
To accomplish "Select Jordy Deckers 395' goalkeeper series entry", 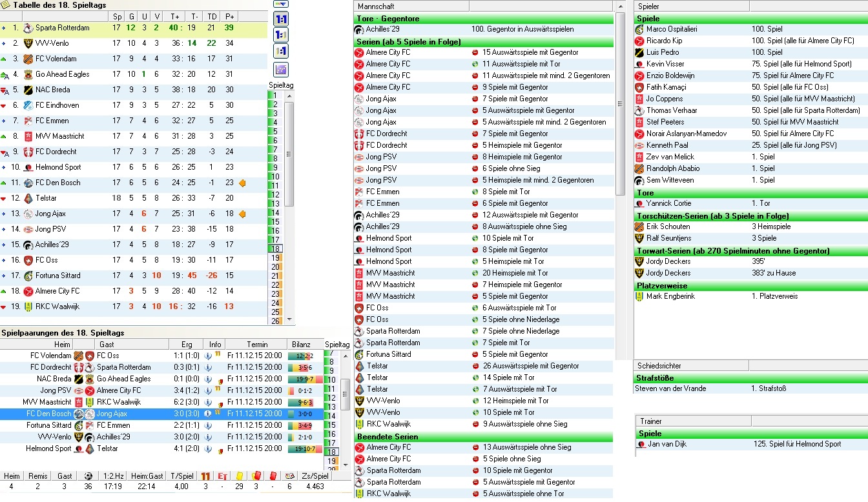I will (x=750, y=261).
